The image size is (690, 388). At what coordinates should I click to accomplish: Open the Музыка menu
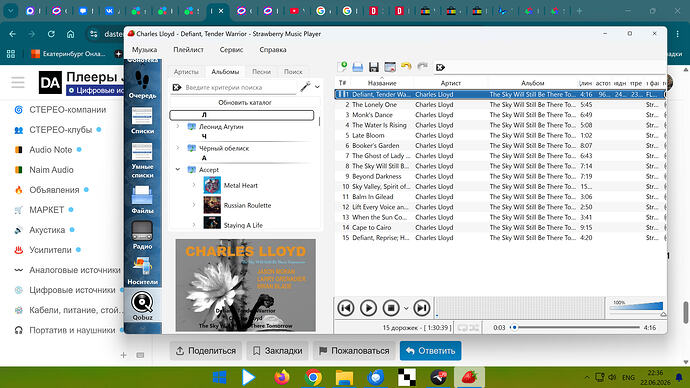[144, 50]
